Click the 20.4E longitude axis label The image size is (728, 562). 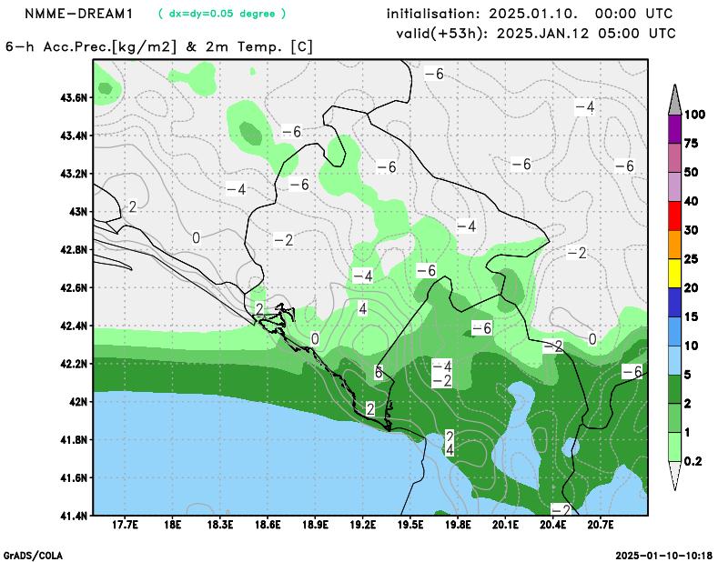coord(552,525)
